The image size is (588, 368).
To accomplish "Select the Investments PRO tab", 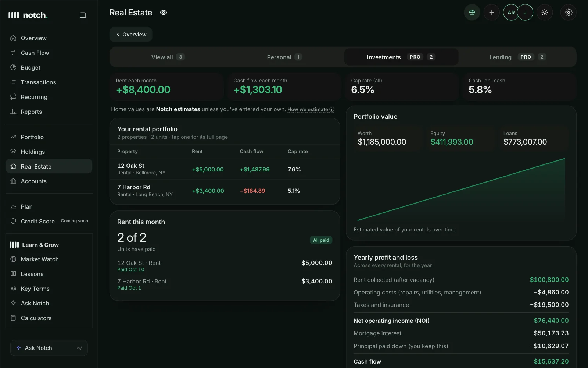I will (x=401, y=57).
